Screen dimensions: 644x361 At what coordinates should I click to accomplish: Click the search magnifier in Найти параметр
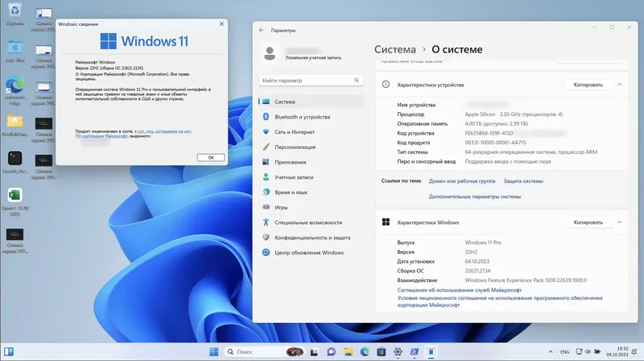pyautogui.click(x=357, y=81)
